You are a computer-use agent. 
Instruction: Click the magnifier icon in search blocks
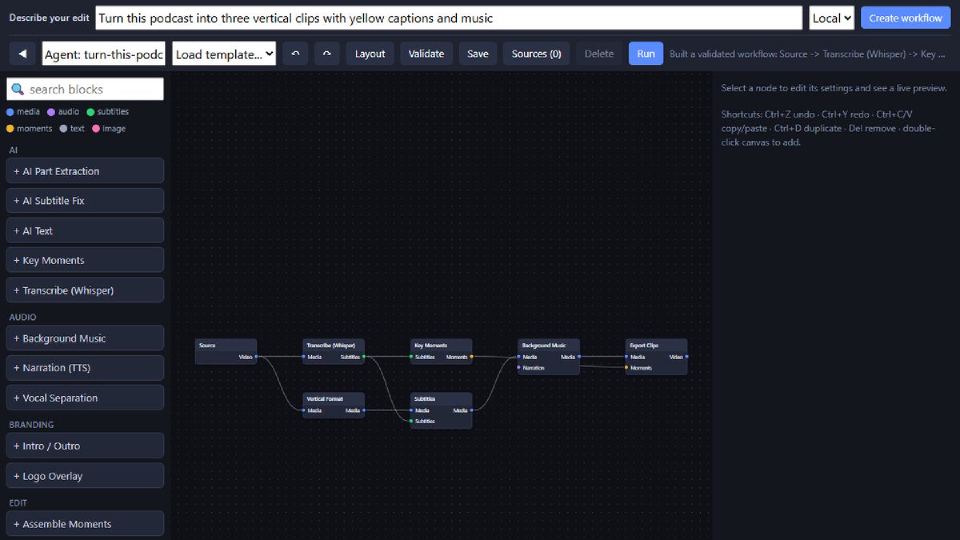click(18, 89)
